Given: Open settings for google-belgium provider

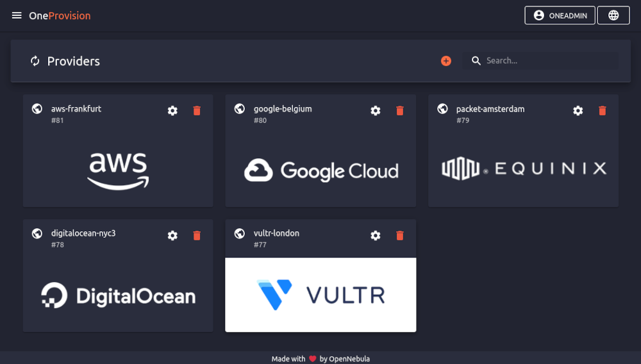Looking at the screenshot, I should point(375,111).
